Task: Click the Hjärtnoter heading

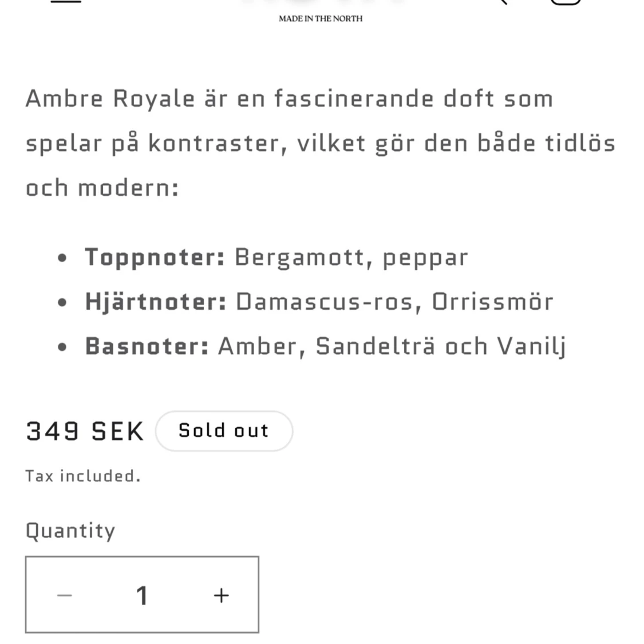Action: [x=156, y=302]
